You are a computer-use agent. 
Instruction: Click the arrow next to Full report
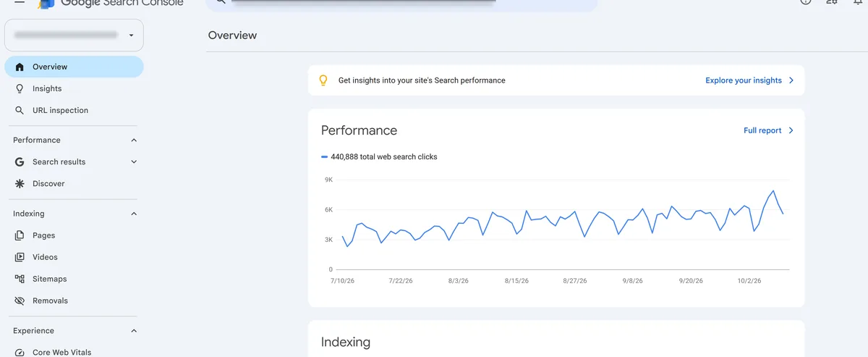point(791,130)
